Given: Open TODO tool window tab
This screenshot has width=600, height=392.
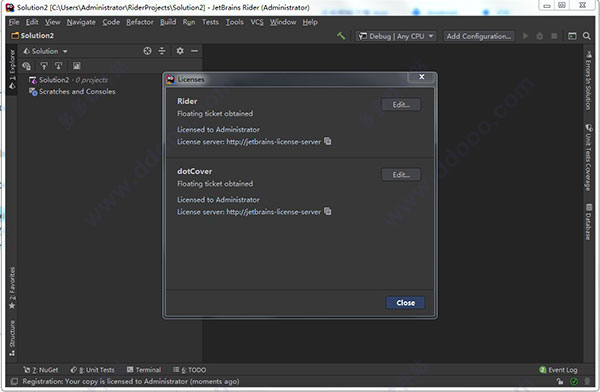Looking at the screenshot, I should pos(189,370).
